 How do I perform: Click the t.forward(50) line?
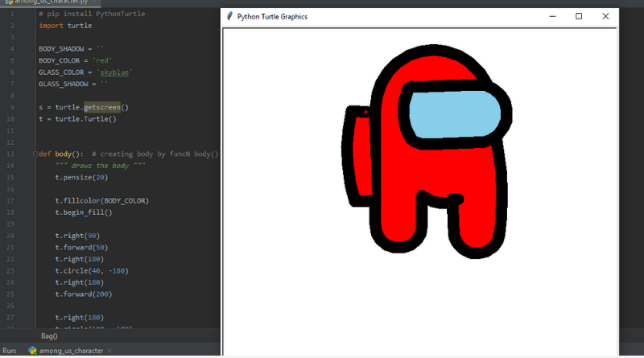[81, 248]
